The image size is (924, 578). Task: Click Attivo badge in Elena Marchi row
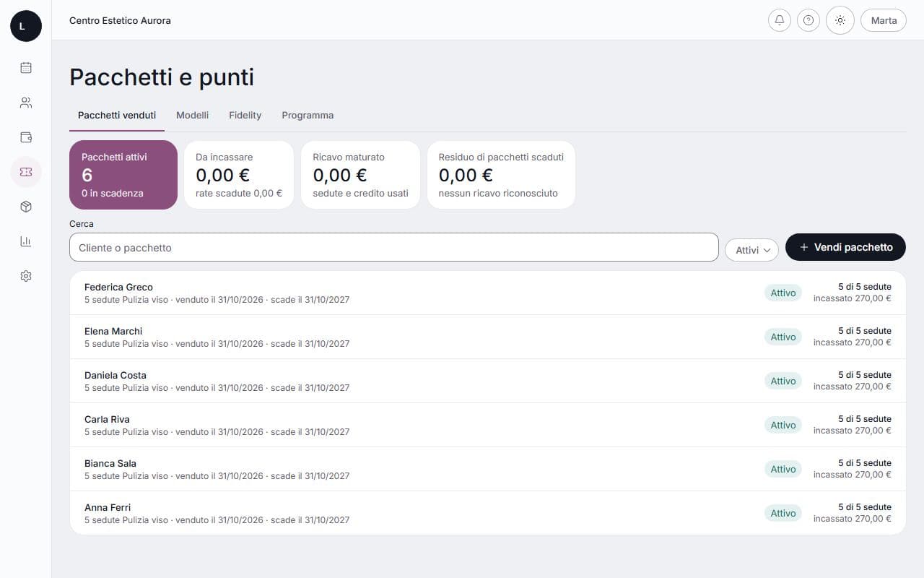[x=783, y=337]
